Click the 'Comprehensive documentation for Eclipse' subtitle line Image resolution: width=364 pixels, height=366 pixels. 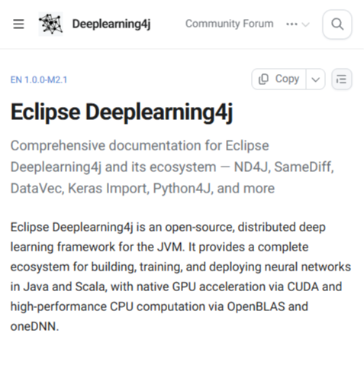coord(140,146)
